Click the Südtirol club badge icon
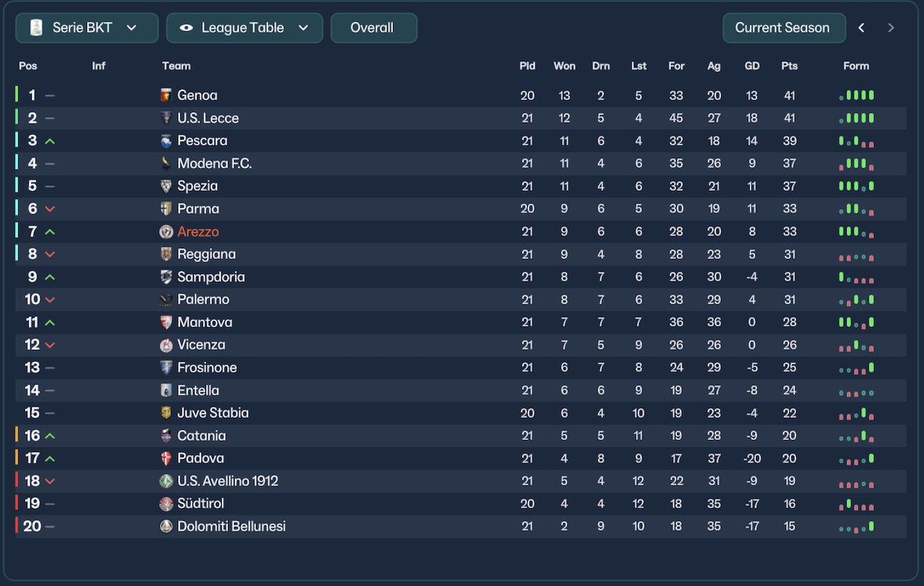The height and width of the screenshot is (586, 924). click(167, 504)
